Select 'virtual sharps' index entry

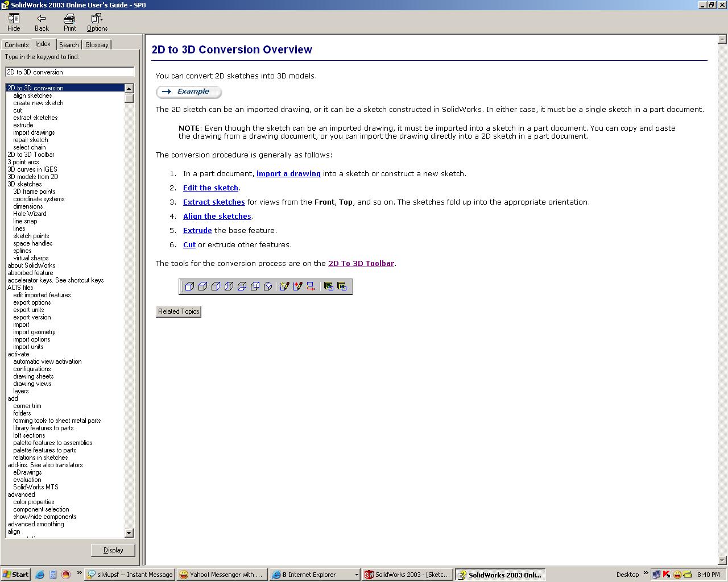coord(31,258)
